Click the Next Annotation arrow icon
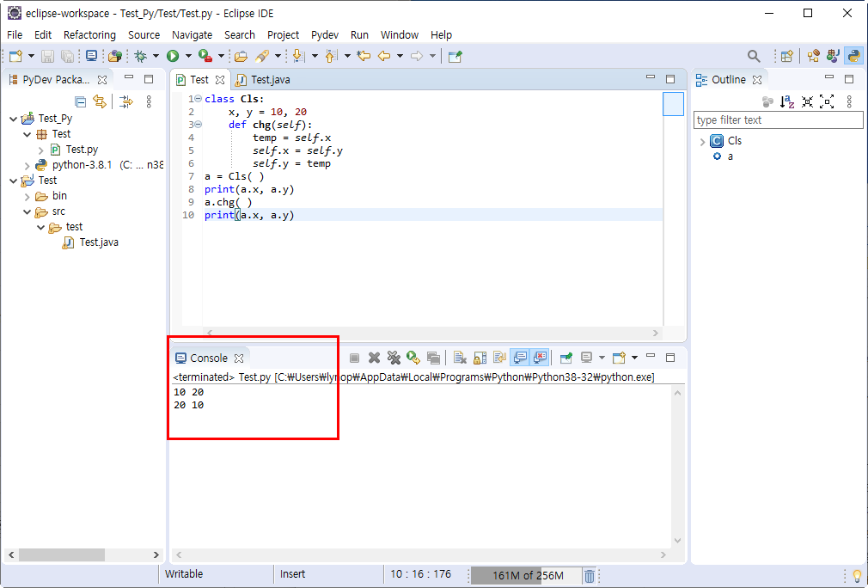Image resolution: width=868 pixels, height=588 pixels. pos(298,56)
